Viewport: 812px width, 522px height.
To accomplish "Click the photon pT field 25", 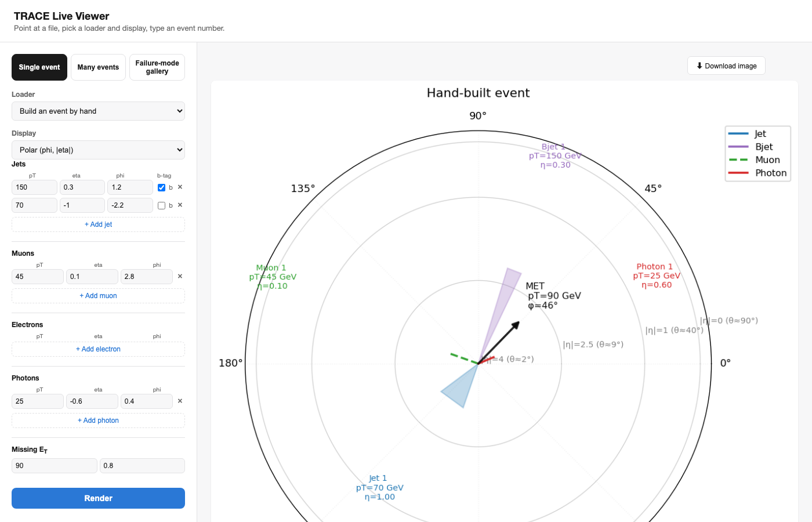I will (x=38, y=401).
